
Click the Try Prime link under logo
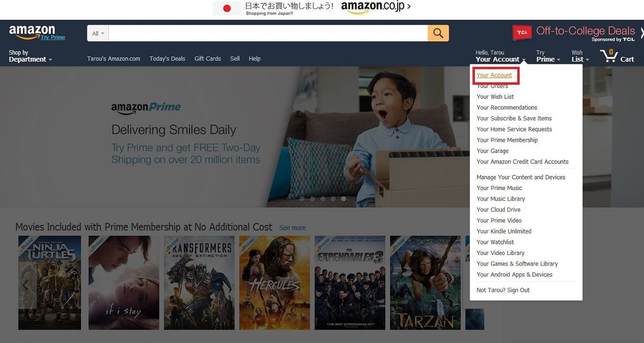53,38
